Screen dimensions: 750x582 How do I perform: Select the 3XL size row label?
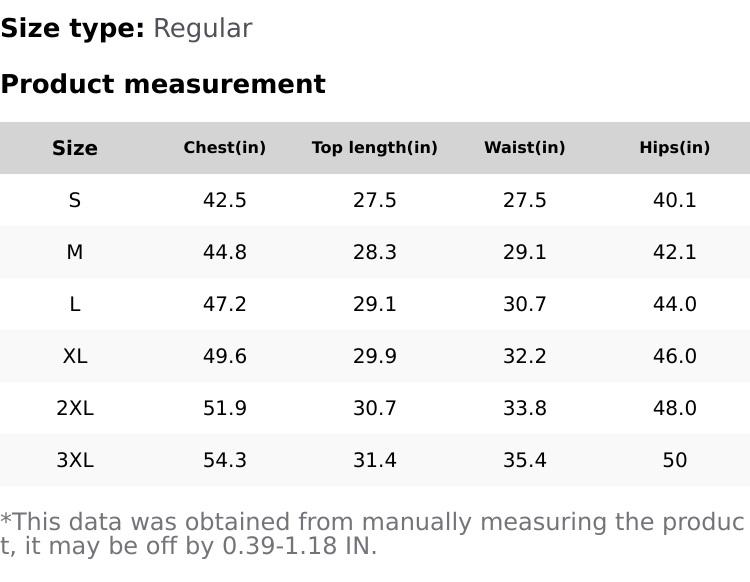tap(75, 460)
